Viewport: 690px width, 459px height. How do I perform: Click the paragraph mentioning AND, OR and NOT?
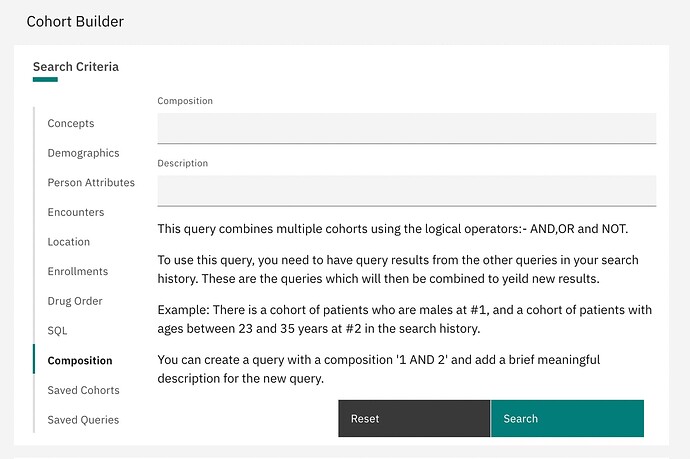tap(393, 229)
